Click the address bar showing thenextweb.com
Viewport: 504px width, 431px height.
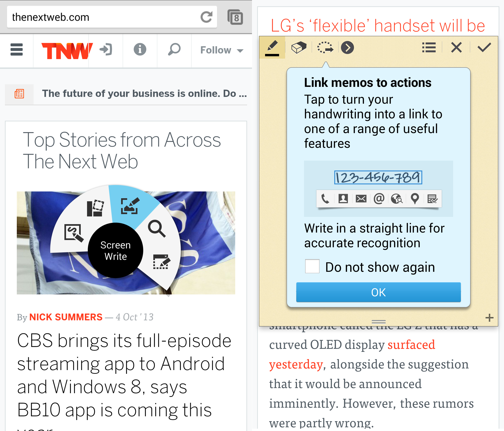(x=102, y=17)
